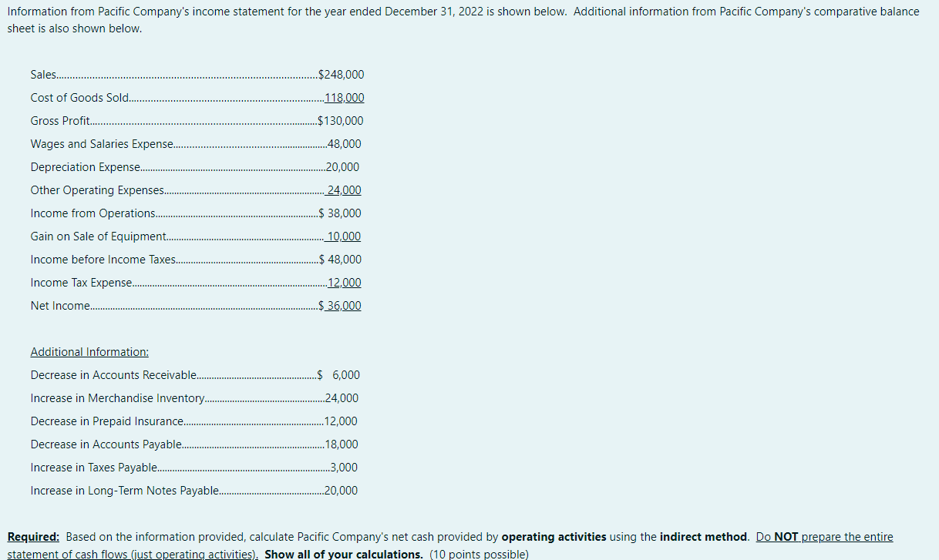Select the 12,000 income tax value
939x560 pixels.
345,283
